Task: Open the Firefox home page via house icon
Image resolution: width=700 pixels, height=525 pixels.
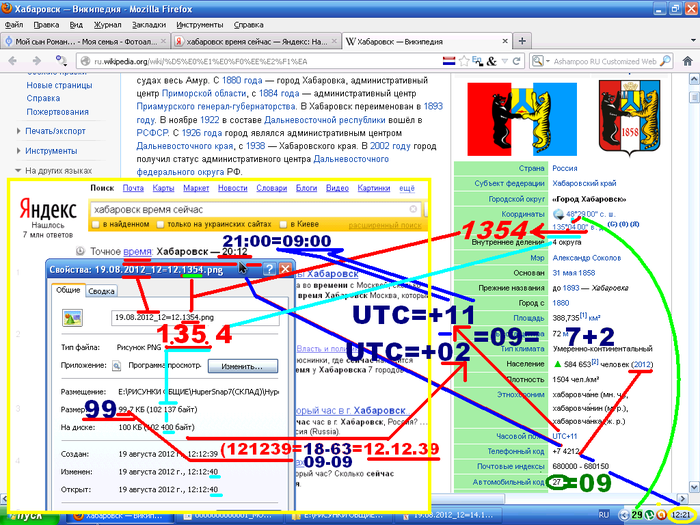Action: click(x=688, y=61)
